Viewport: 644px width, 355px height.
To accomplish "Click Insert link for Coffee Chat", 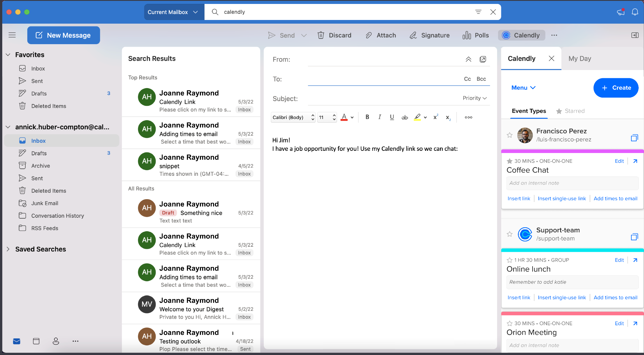I will tap(519, 199).
